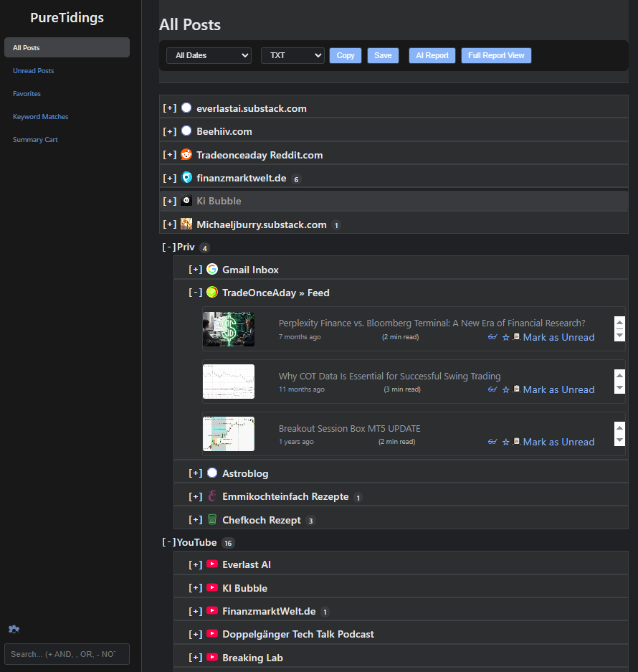The height and width of the screenshot is (672, 638).
Task: Click Emmikochteinfach Rezepte favicon
Action: point(212,496)
